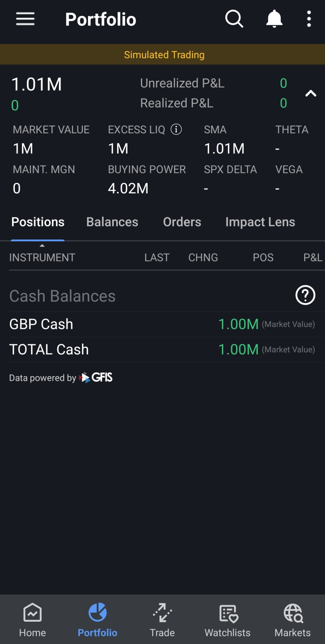Tap the search magnifier icon
The height and width of the screenshot is (644, 325).
pyautogui.click(x=234, y=19)
